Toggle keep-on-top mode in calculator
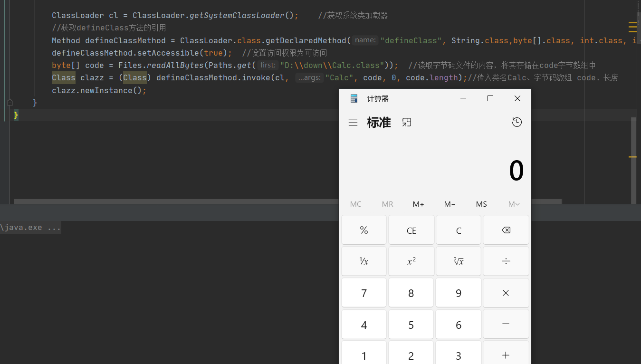The height and width of the screenshot is (364, 641). tap(406, 123)
